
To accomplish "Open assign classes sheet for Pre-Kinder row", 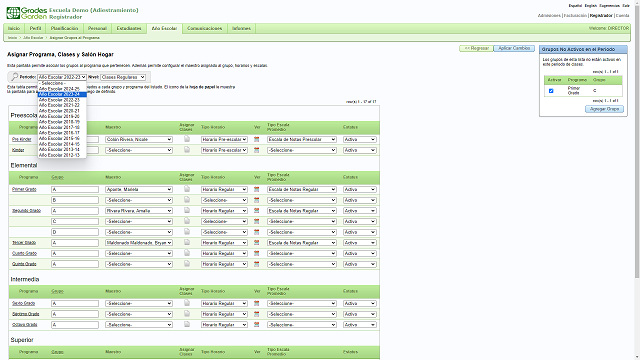I will point(187,139).
